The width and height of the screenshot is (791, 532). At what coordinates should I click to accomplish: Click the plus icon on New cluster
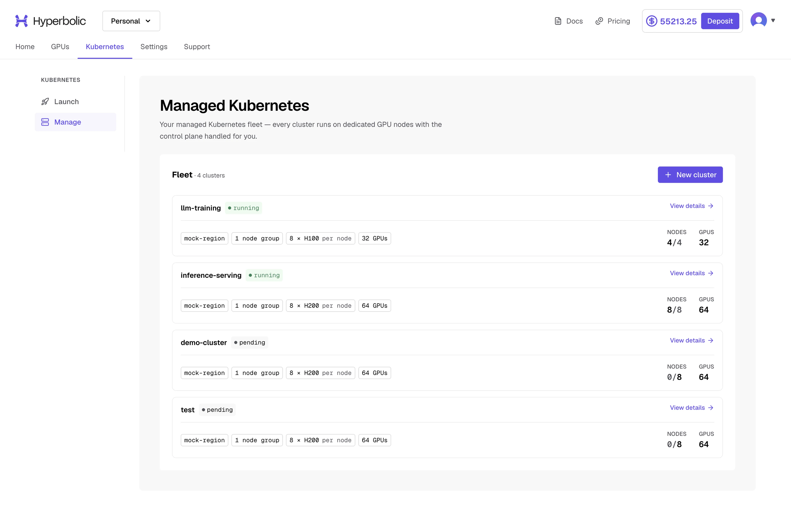(668, 175)
